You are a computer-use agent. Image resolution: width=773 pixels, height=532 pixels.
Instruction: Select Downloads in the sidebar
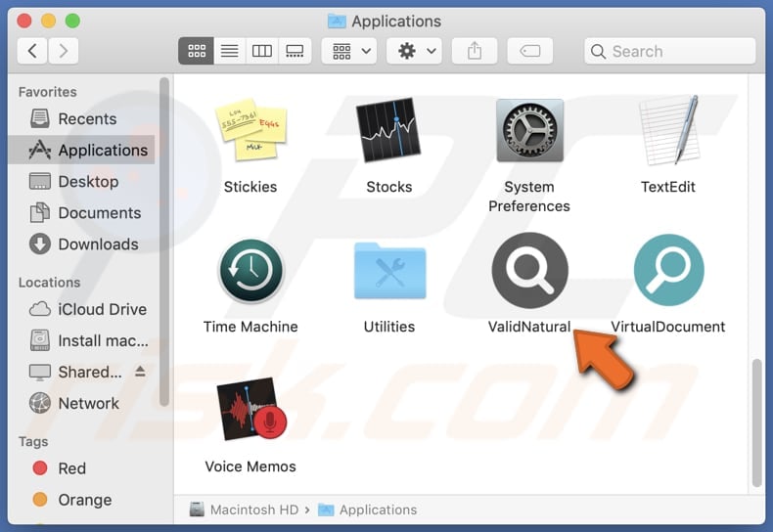point(81,244)
